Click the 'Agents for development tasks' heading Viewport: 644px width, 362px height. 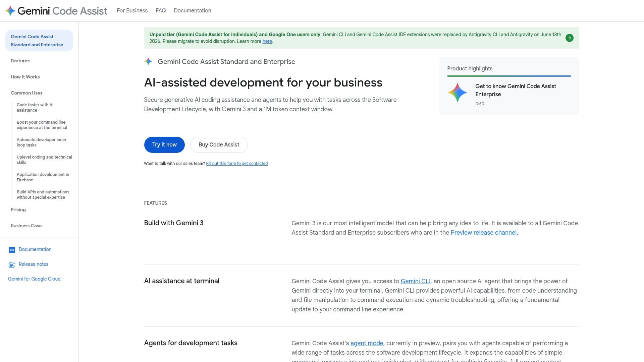coord(191,343)
